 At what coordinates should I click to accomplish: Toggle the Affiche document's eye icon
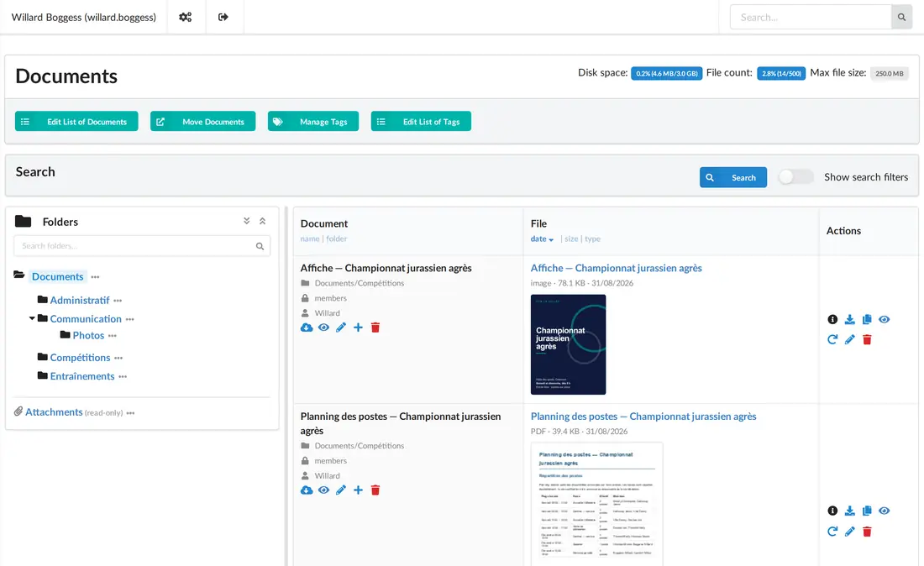(323, 328)
